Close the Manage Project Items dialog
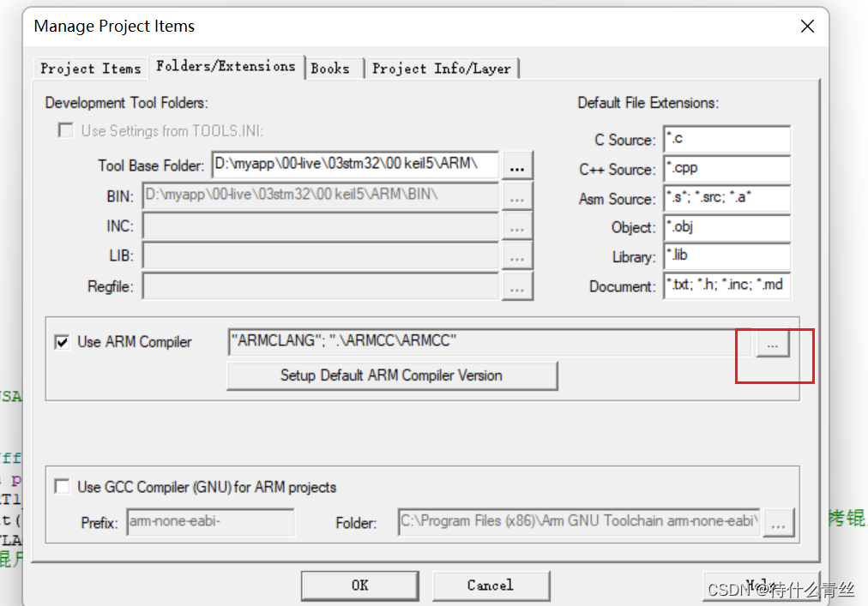Viewport: 868px width, 606px height. click(x=807, y=26)
